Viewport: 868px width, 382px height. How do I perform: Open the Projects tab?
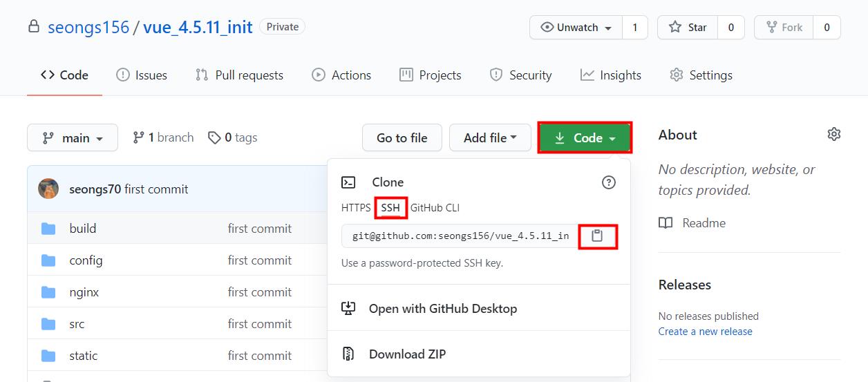point(431,75)
